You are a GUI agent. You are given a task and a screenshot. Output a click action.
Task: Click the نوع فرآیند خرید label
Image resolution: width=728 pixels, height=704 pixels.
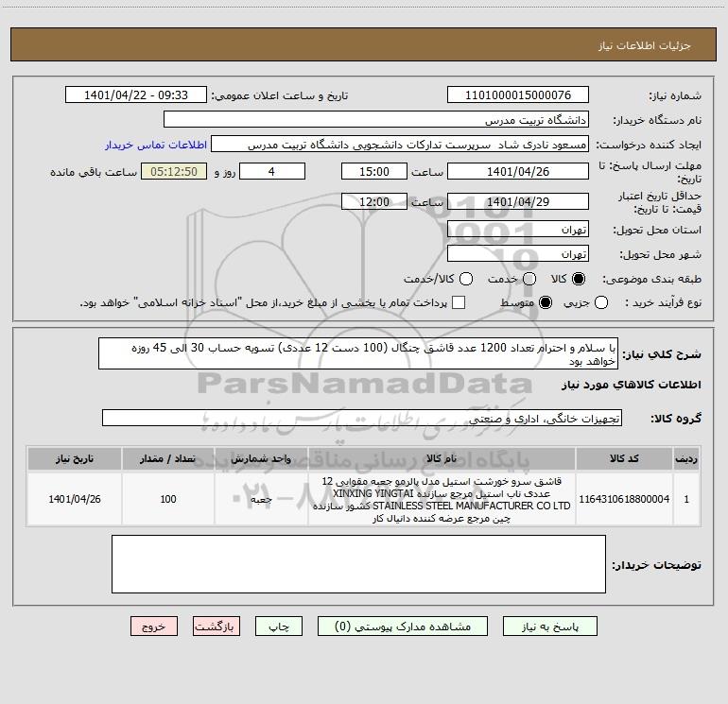tap(663, 302)
